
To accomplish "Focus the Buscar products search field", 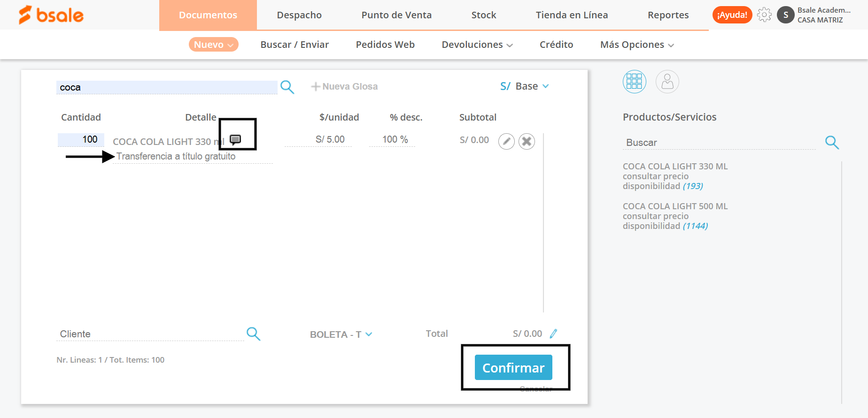I will click(719, 142).
